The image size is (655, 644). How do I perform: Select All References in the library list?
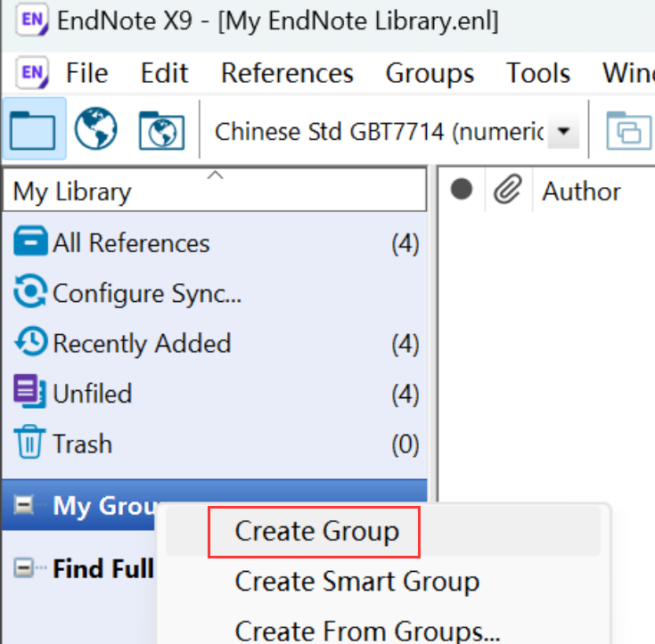(215, 242)
